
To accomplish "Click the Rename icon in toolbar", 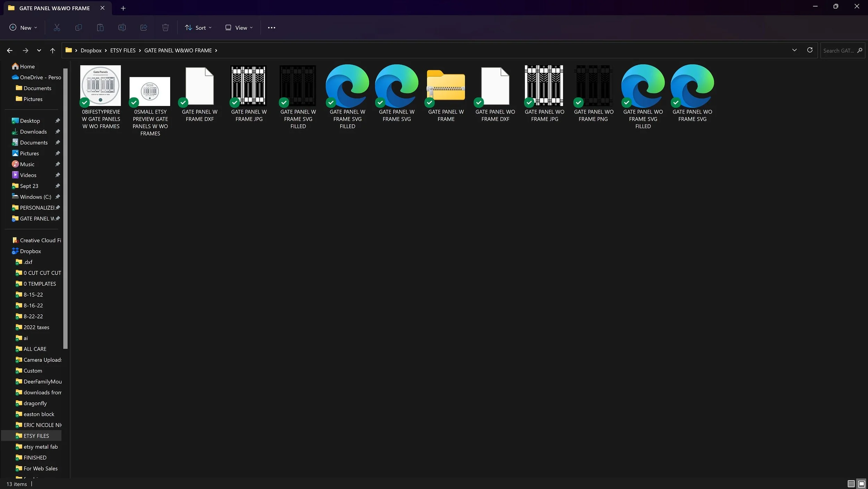I will [122, 27].
